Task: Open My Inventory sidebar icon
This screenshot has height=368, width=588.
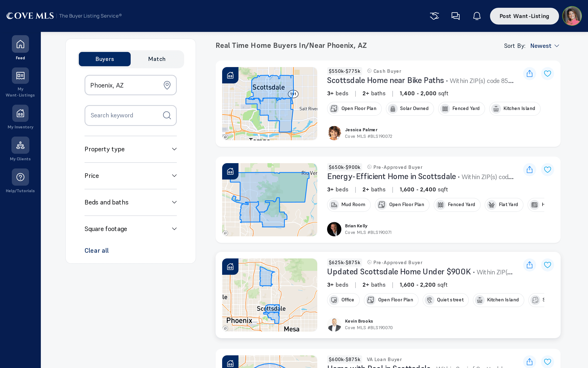Action: (x=20, y=113)
